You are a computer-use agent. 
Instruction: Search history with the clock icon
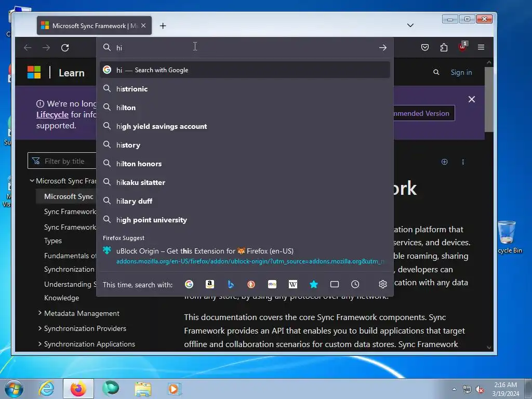[x=355, y=284]
